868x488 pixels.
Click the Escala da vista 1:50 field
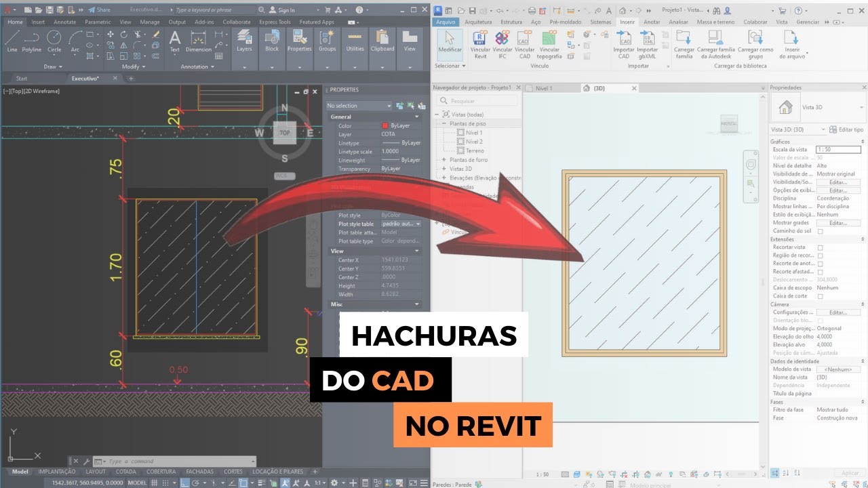839,150
